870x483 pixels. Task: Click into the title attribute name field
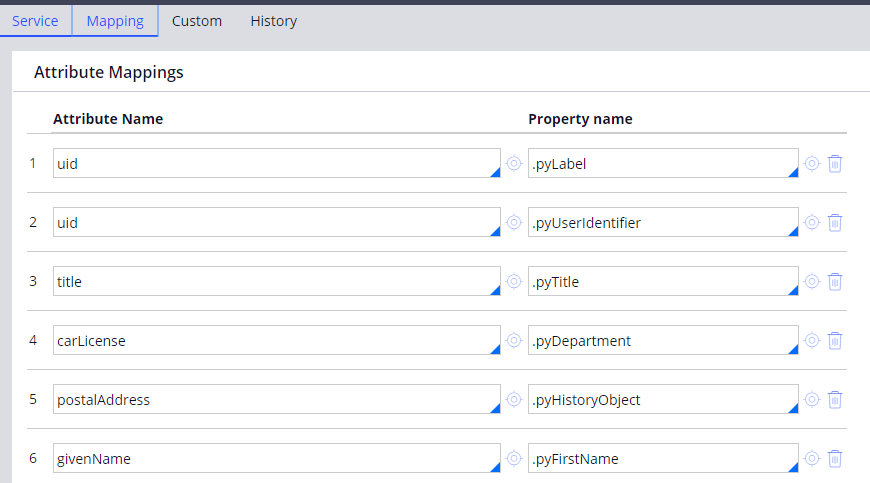coord(276,281)
